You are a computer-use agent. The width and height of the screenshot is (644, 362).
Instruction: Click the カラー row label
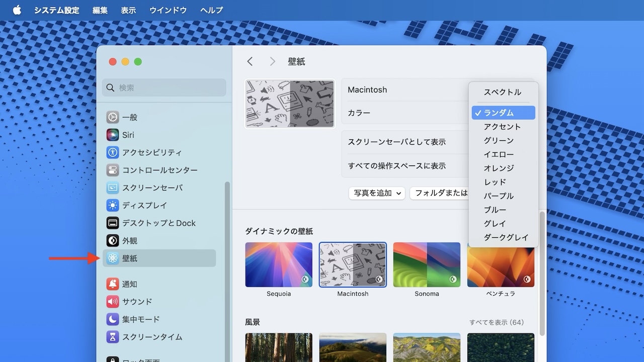[x=359, y=113]
